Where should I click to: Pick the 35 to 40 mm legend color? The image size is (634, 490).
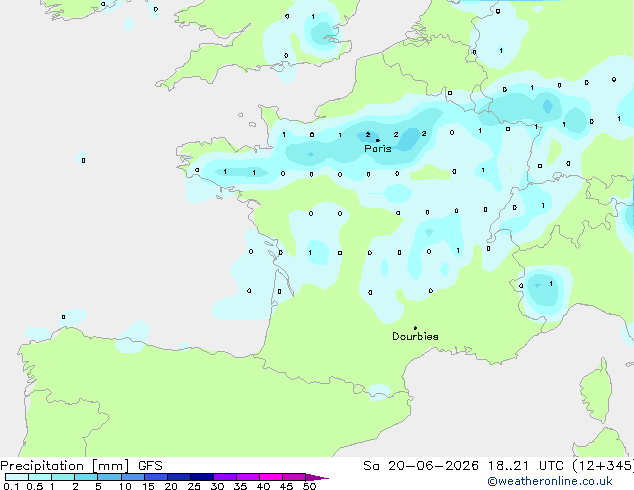click(x=248, y=477)
